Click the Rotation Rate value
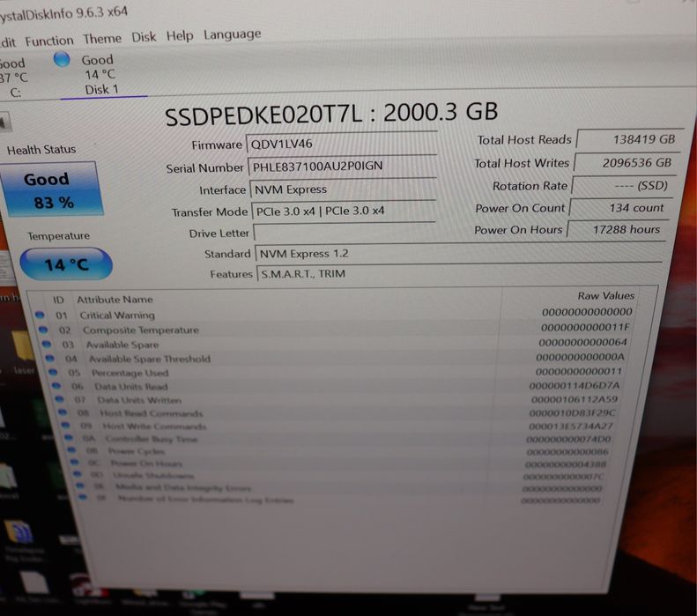 click(622, 185)
